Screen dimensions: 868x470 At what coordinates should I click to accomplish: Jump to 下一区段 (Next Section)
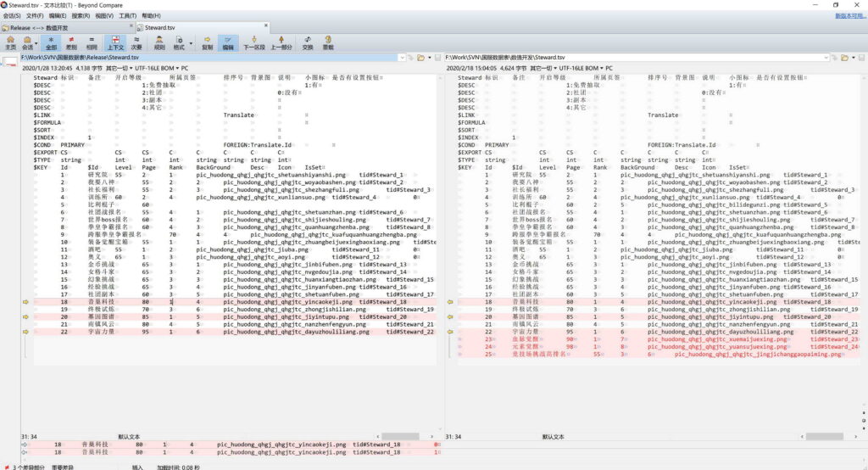pyautogui.click(x=254, y=42)
